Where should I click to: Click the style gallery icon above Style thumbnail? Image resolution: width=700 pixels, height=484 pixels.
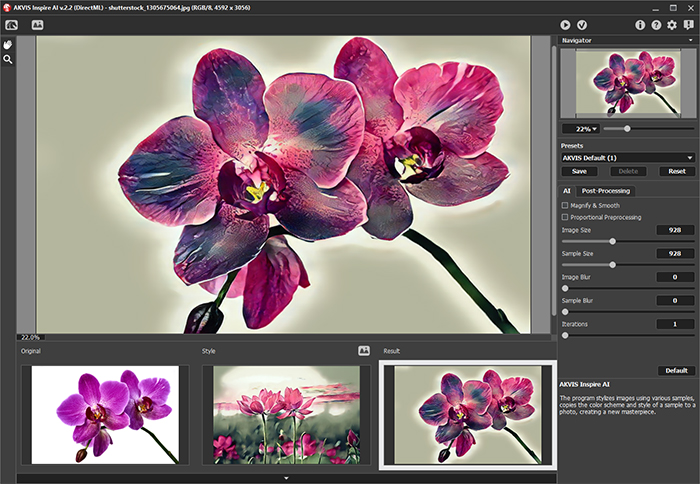point(364,350)
